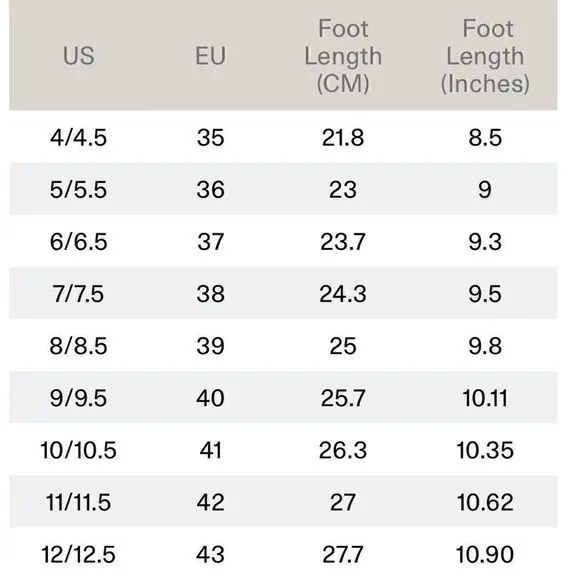This screenshot has height=580, width=580.
Task: Select EU size 36 cell
Action: 210,190
